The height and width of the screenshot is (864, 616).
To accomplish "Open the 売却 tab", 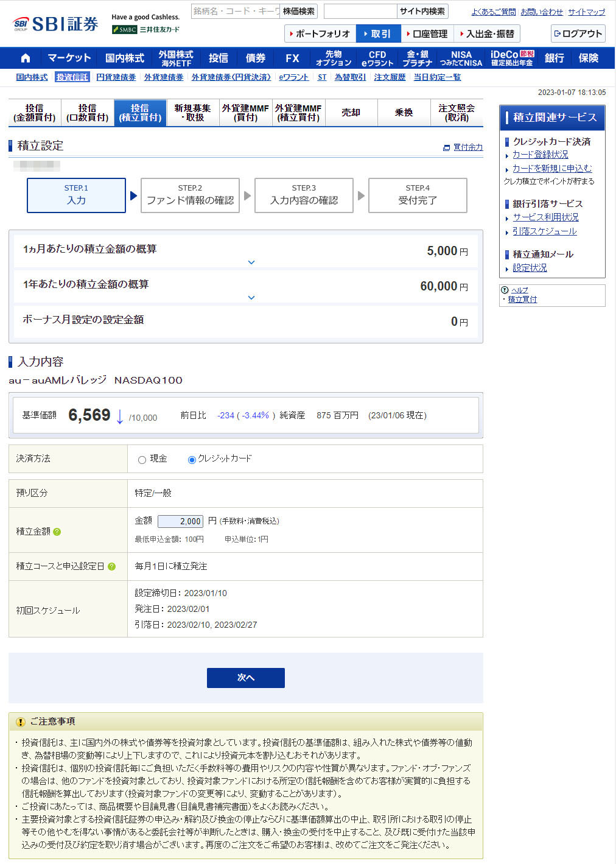I will click(x=351, y=113).
